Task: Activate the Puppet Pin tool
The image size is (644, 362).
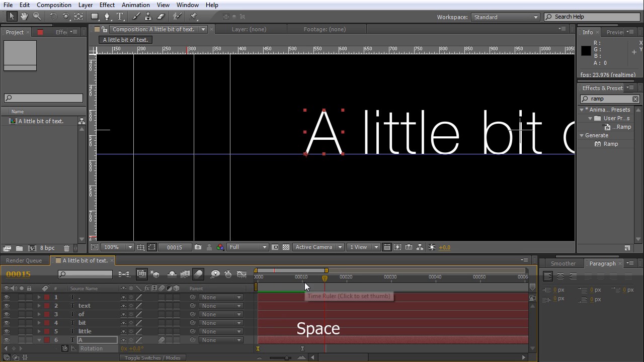Action: click(194, 17)
